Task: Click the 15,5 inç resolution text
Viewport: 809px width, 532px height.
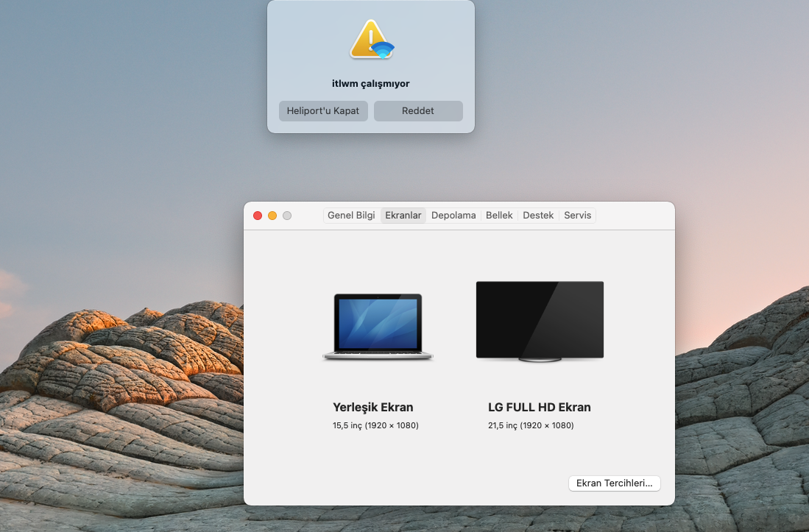Action: tap(375, 425)
